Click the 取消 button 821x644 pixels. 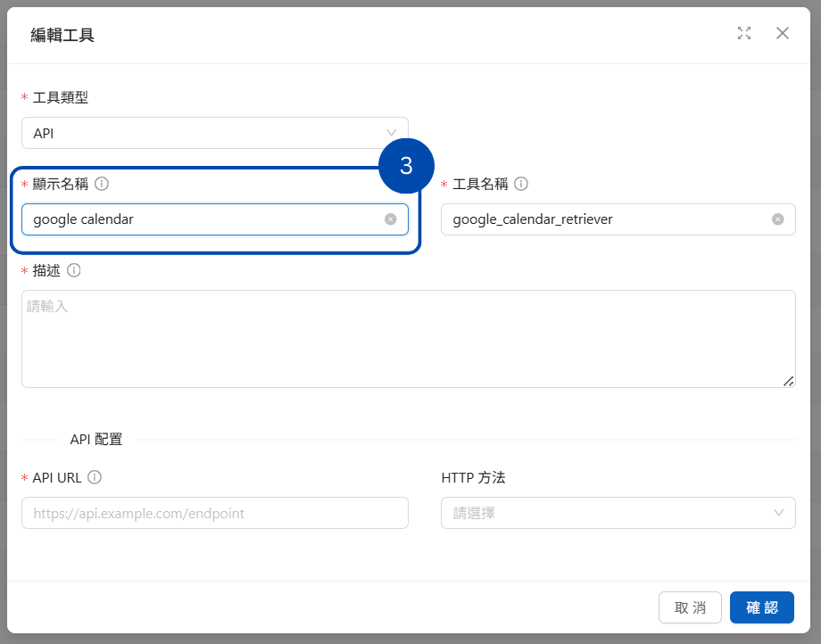pos(690,607)
